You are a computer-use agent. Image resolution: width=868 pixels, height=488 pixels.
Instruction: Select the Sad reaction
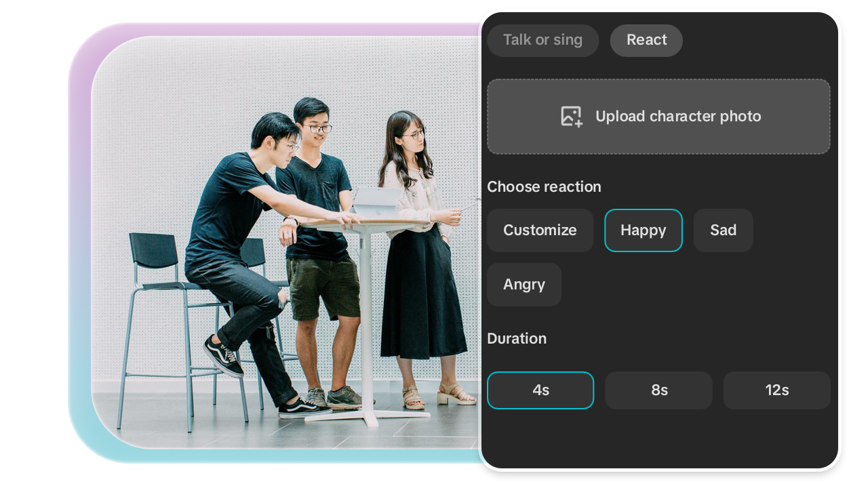click(723, 230)
